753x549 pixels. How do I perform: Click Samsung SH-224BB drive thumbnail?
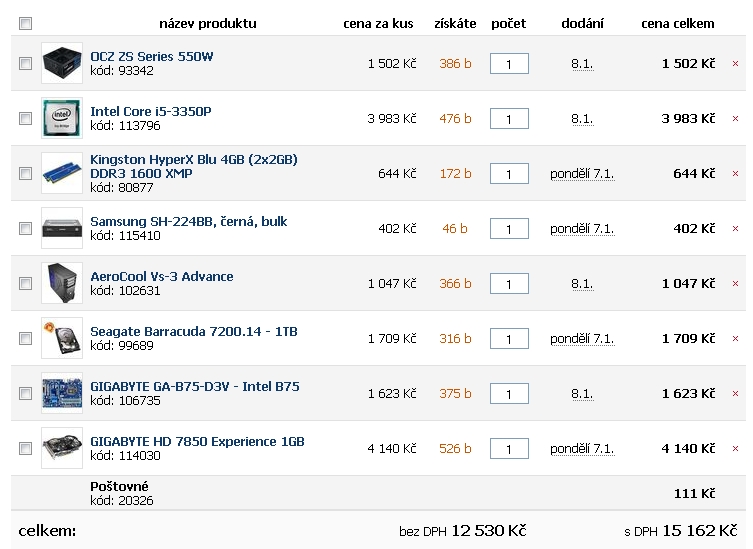pyautogui.click(x=62, y=228)
